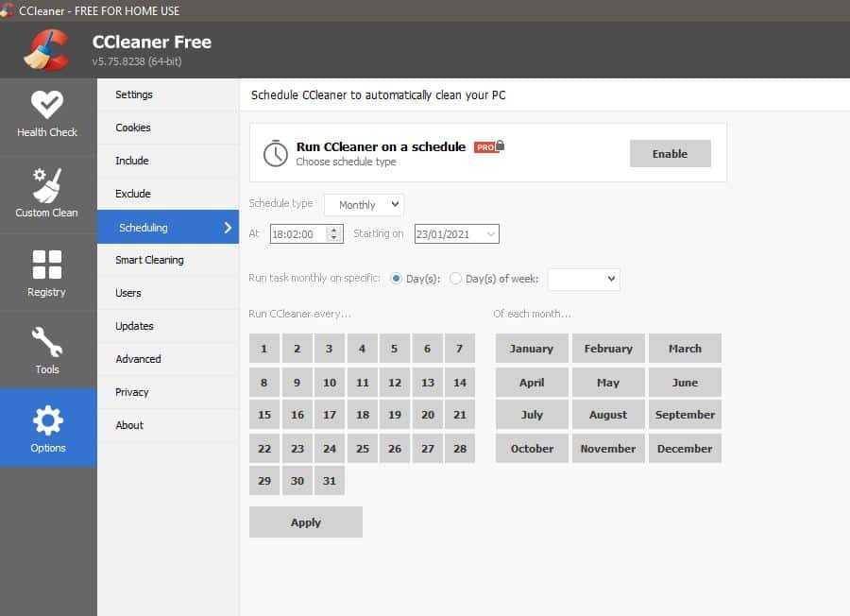Image resolution: width=850 pixels, height=616 pixels.
Task: Open the Starting on date picker
Action: coord(456,233)
